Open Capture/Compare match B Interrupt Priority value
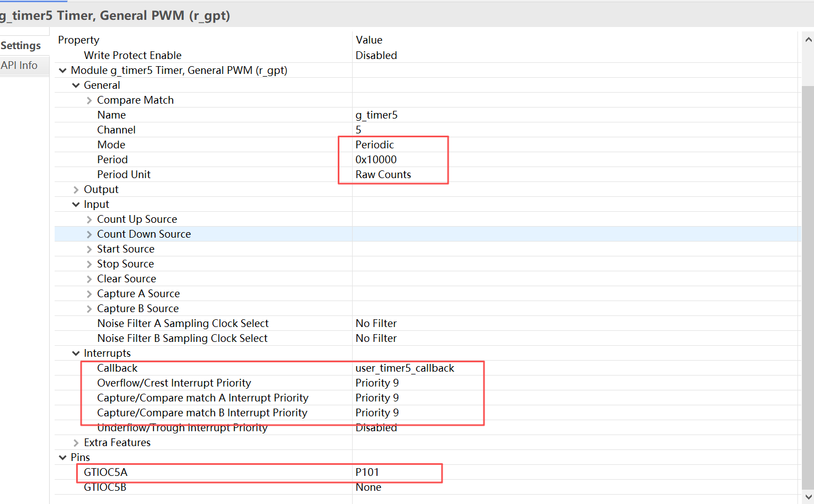 pyautogui.click(x=377, y=412)
